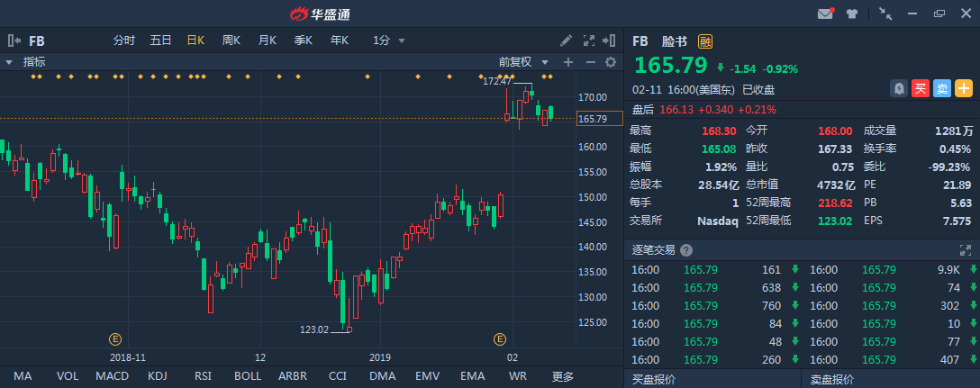Add FB to watchlist with plus button

coord(963,88)
